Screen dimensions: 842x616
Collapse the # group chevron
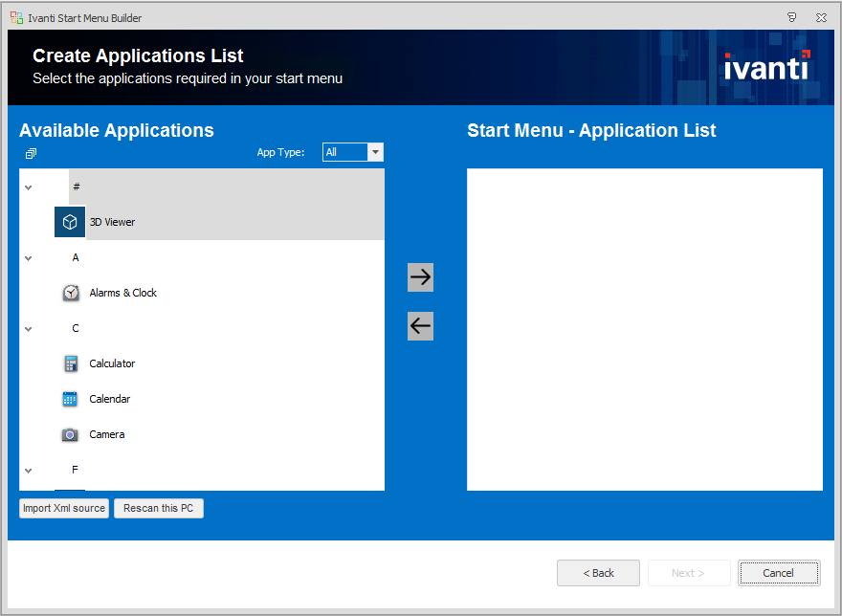tap(29, 187)
